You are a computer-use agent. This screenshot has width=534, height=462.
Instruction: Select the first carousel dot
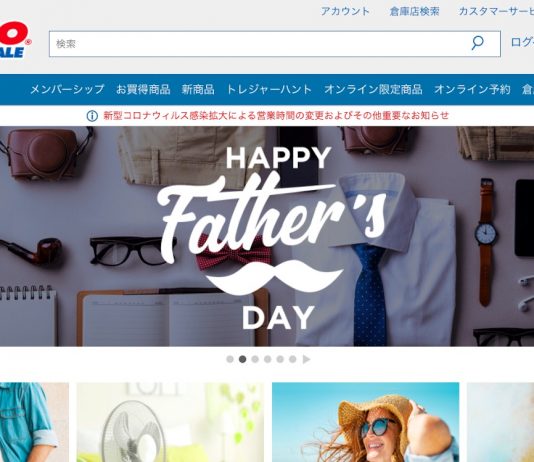230,359
